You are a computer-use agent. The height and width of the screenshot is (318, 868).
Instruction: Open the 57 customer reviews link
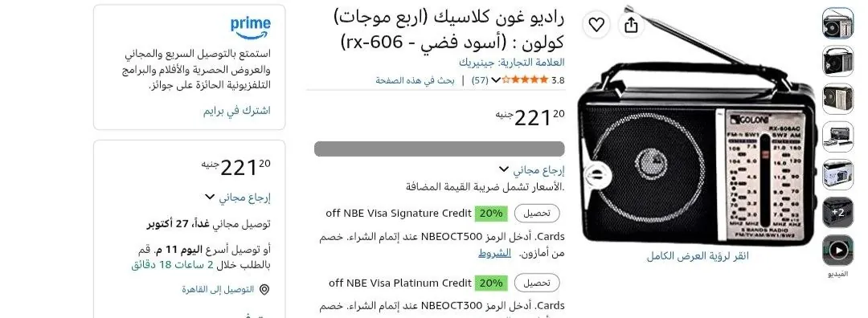[x=480, y=80]
